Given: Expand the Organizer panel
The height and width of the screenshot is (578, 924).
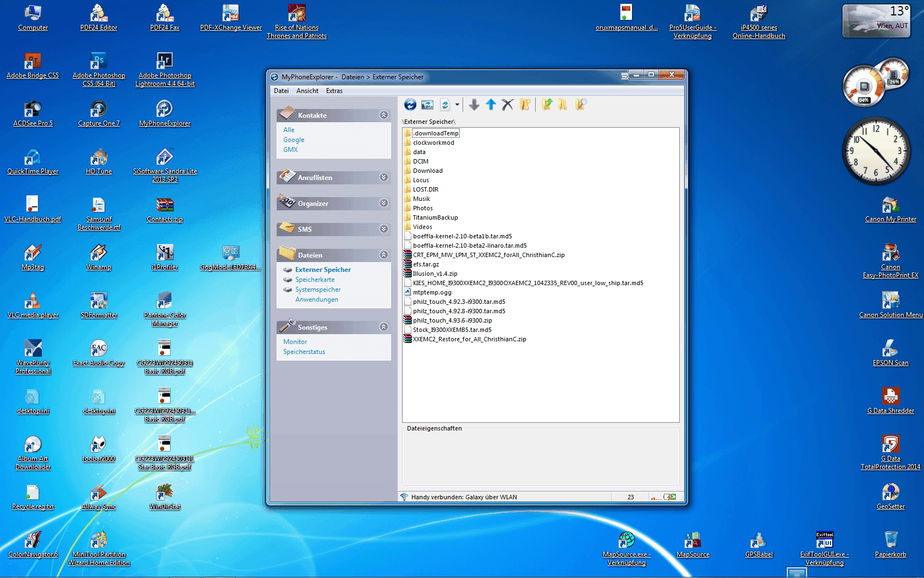Looking at the screenshot, I should click(x=383, y=203).
